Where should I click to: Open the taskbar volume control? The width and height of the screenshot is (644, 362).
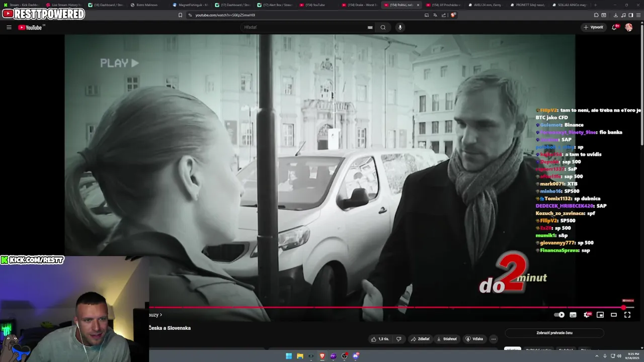tap(619, 356)
